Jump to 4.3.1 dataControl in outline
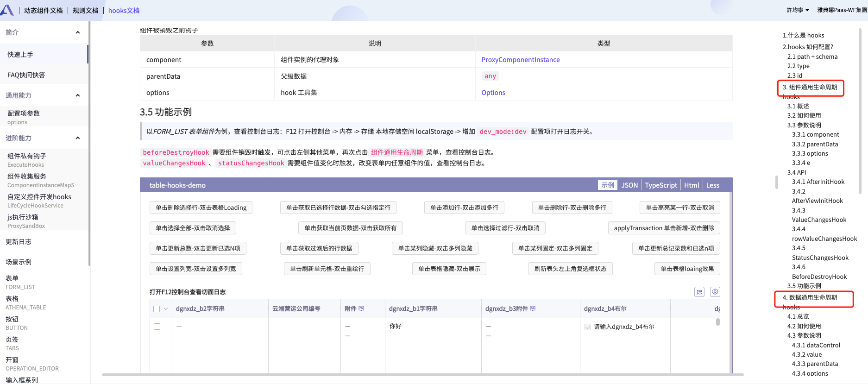 pos(816,346)
